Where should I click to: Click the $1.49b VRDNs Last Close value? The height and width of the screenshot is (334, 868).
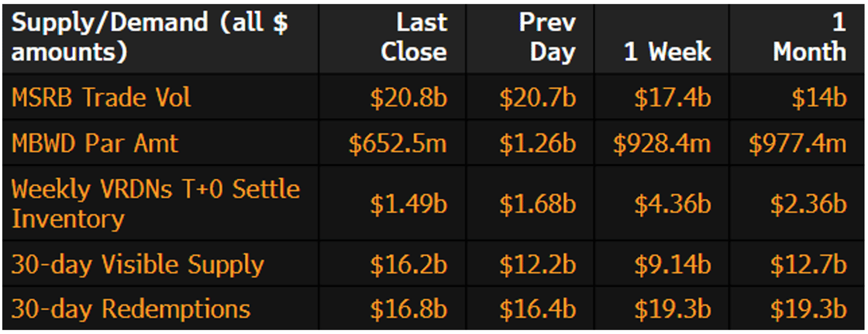(x=408, y=203)
